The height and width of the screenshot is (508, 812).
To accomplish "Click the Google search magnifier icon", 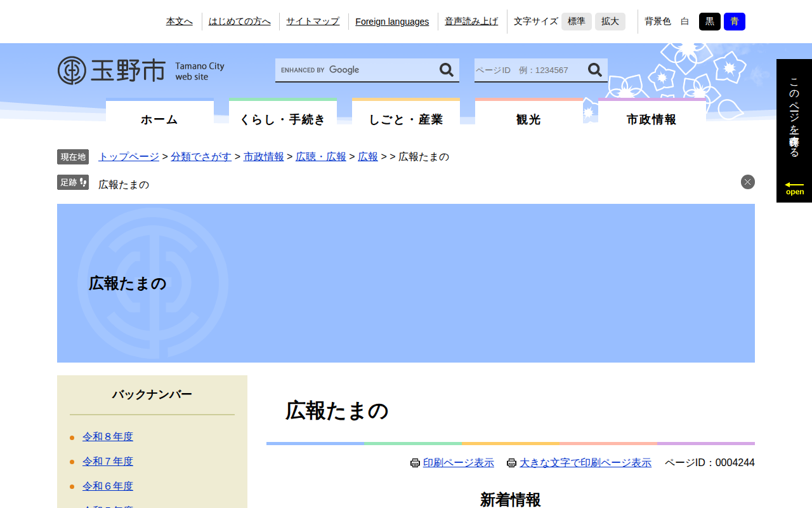I will click(x=447, y=70).
